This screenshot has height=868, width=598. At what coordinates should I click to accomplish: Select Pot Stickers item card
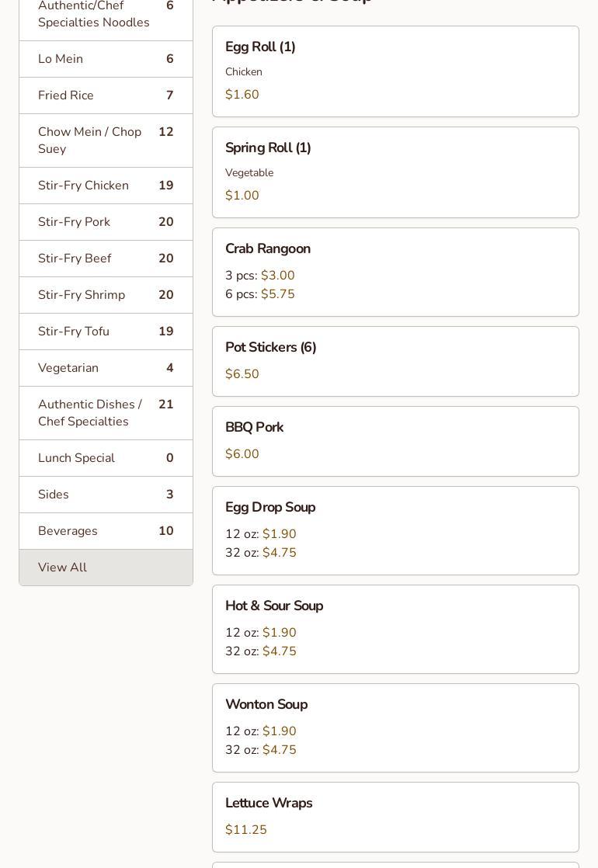coord(395,361)
